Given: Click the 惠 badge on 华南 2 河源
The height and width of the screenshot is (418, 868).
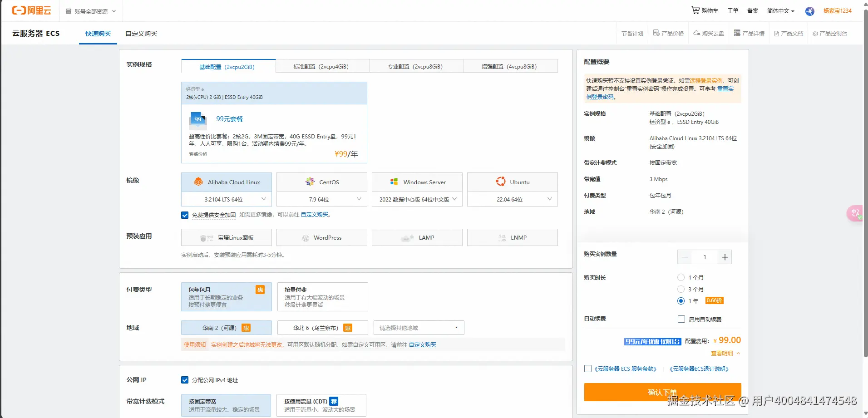Looking at the screenshot, I should 246,328.
